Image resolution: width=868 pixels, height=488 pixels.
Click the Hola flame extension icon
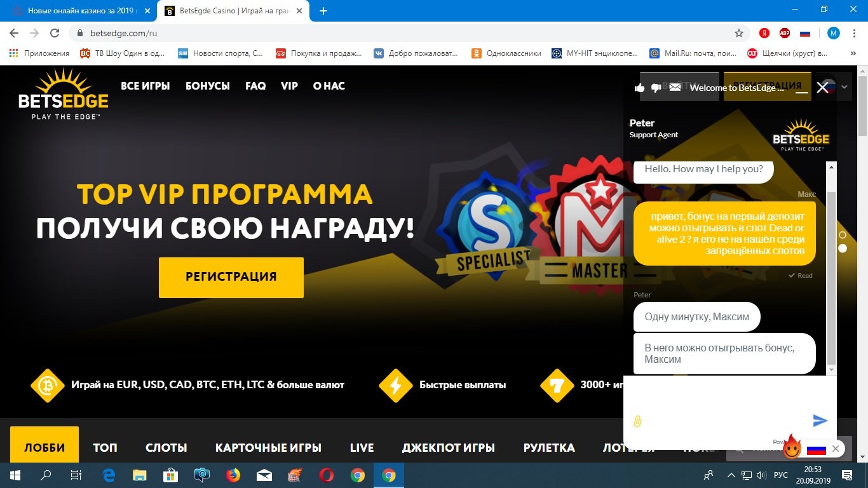792,448
